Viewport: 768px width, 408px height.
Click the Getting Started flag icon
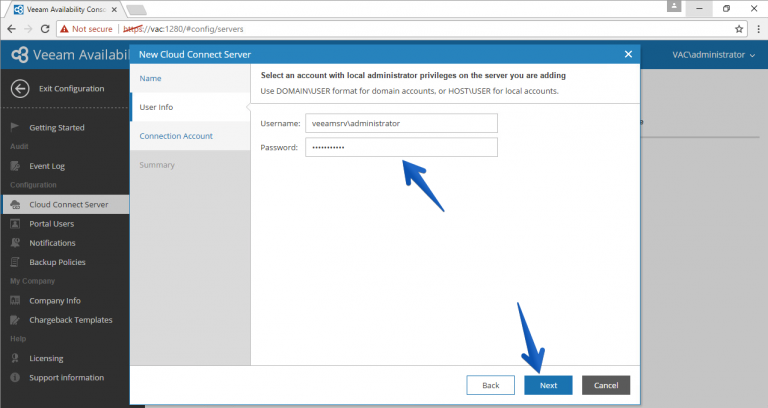15,127
